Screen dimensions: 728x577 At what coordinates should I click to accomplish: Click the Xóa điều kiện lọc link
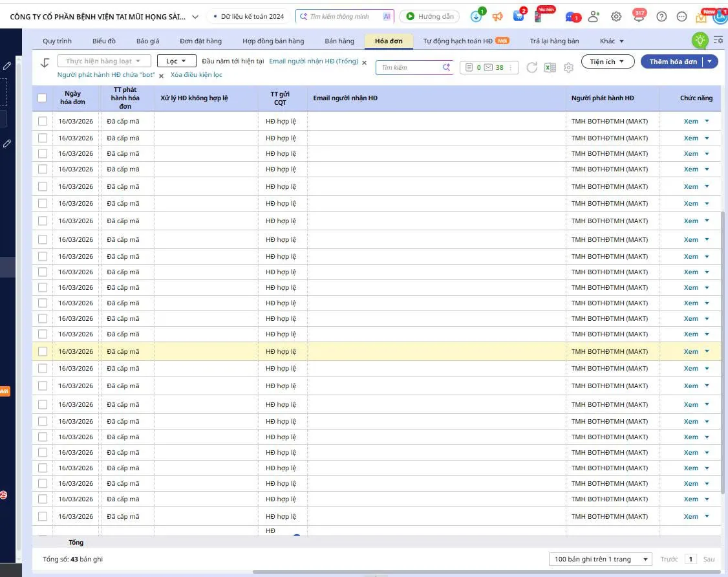coord(196,74)
